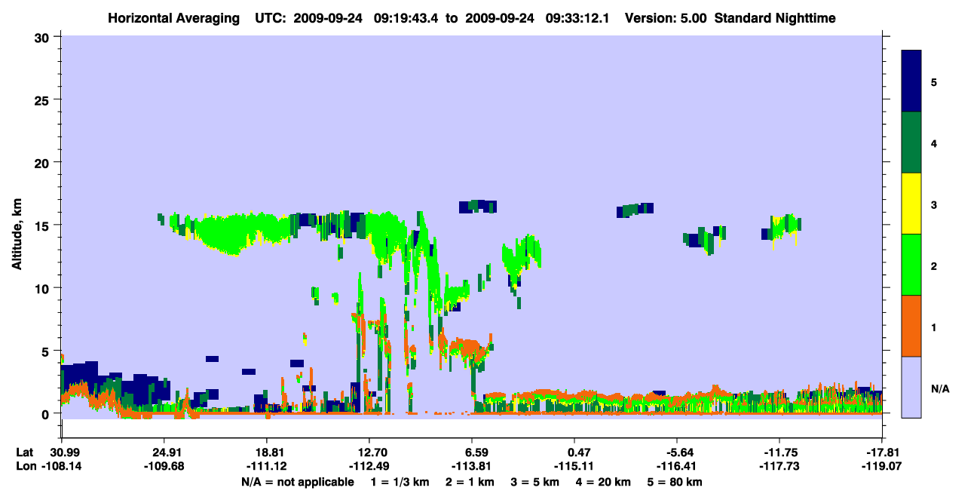Click the color bar label '3'
The height and width of the screenshot is (503, 980).
pos(933,204)
